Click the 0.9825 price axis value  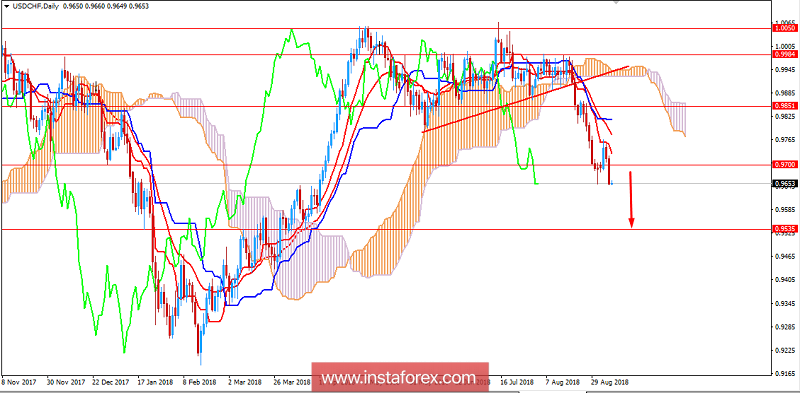(785, 116)
